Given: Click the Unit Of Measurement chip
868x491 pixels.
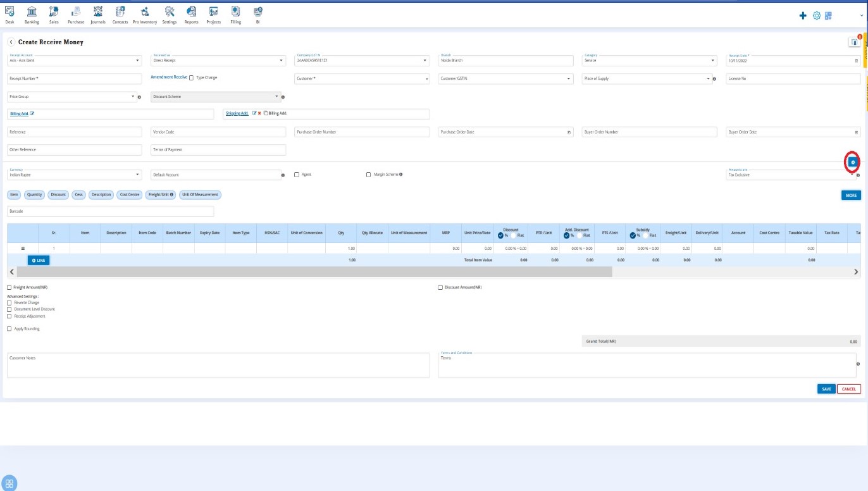Looking at the screenshot, I should 200,195.
